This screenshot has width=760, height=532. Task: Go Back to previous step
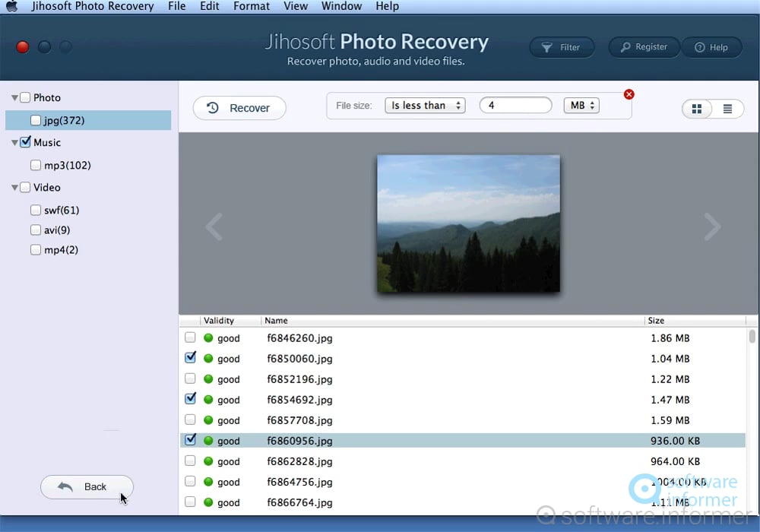[x=87, y=487]
